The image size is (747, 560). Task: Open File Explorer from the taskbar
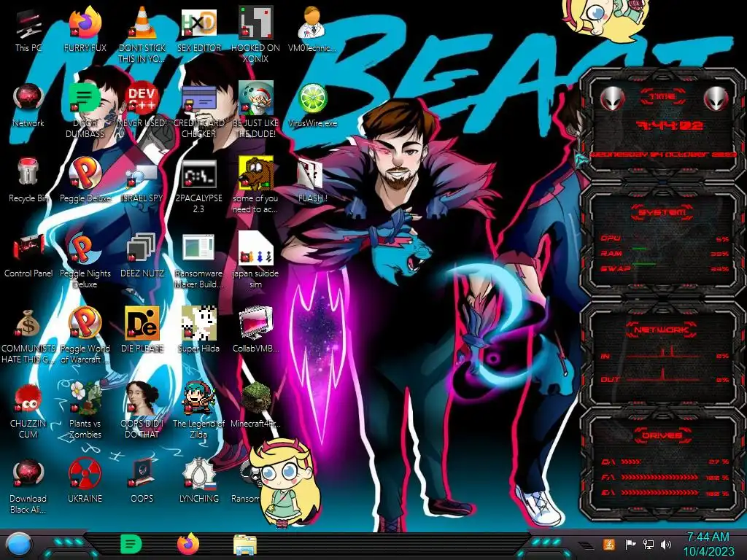[245, 545]
